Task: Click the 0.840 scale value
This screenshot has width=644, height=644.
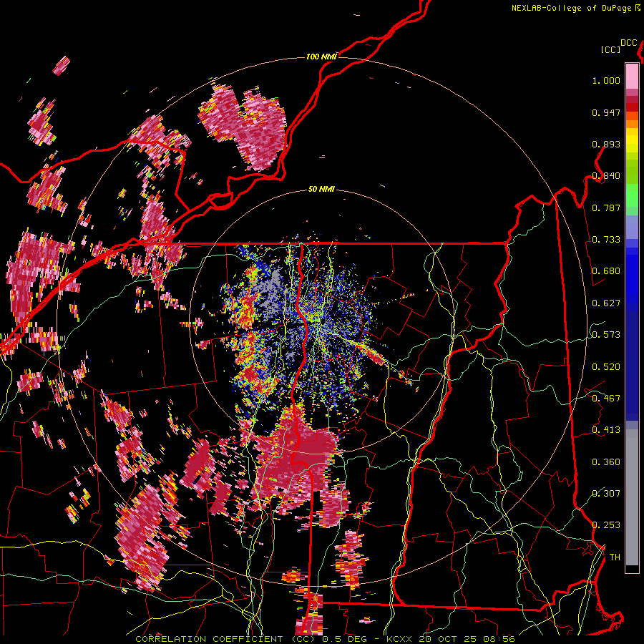Action: point(606,176)
